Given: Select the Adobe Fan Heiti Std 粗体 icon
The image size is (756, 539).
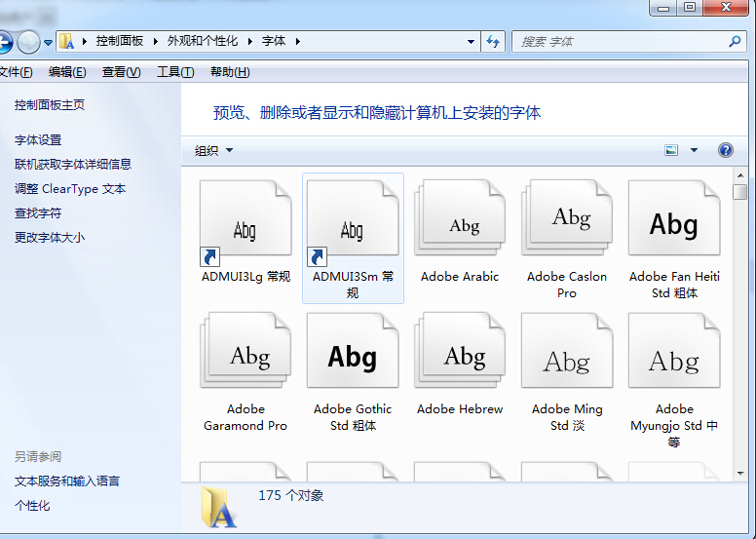Looking at the screenshot, I should click(674, 218).
